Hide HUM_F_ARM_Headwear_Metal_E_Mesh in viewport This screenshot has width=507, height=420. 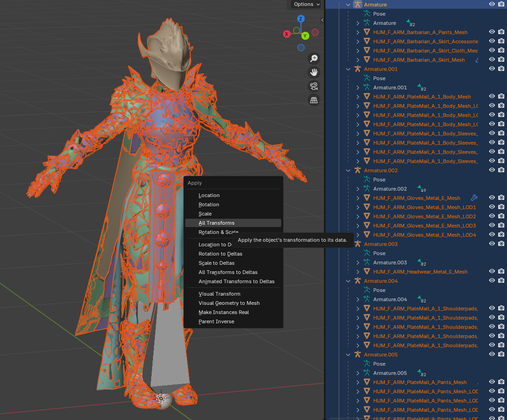[x=492, y=271]
